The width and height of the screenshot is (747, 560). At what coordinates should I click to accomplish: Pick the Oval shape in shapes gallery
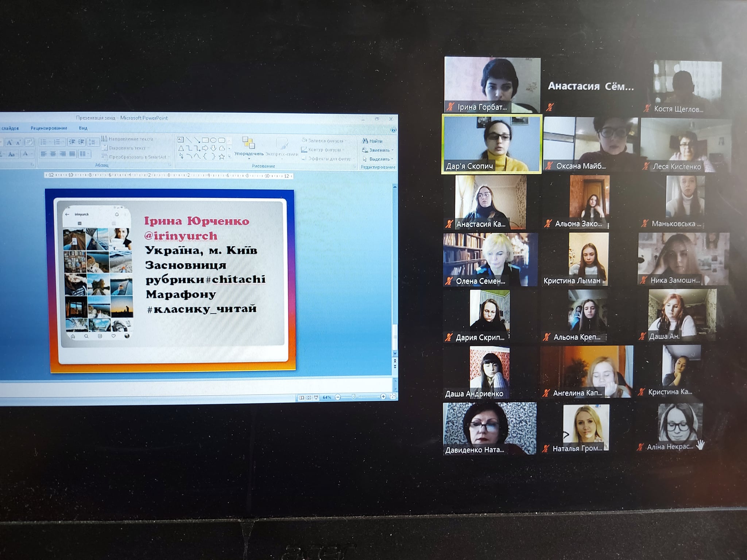tap(213, 140)
